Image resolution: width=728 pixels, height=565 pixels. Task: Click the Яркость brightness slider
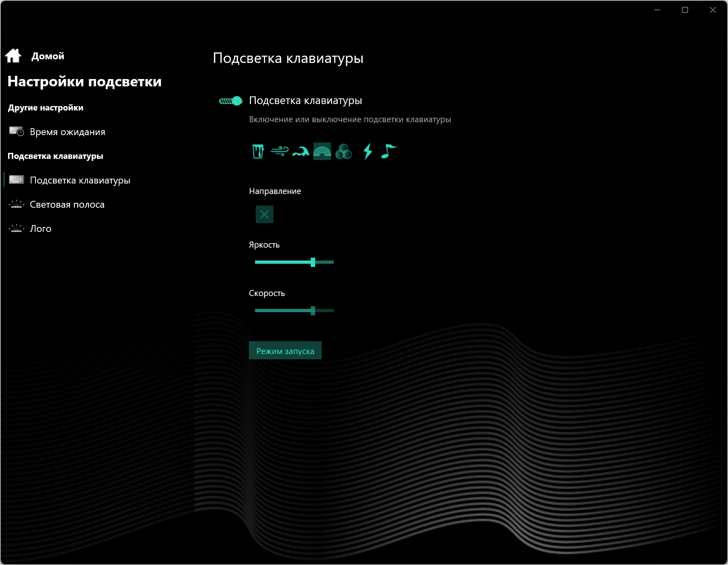(294, 262)
